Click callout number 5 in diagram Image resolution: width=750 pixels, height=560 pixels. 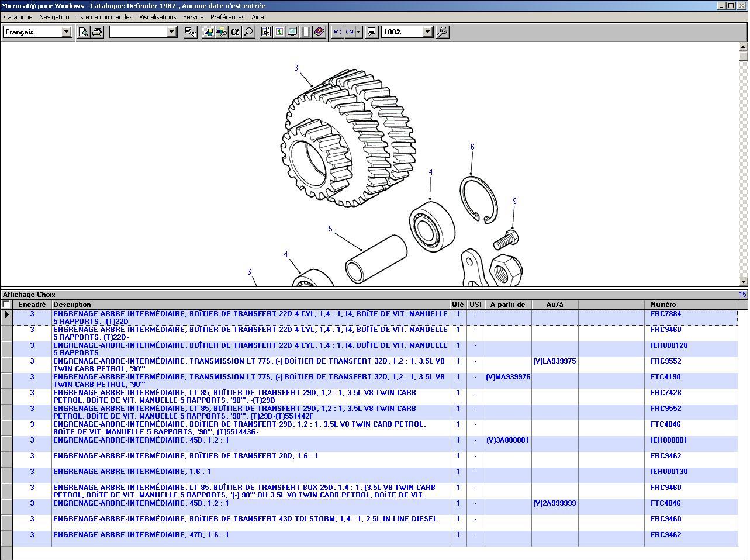click(x=330, y=229)
